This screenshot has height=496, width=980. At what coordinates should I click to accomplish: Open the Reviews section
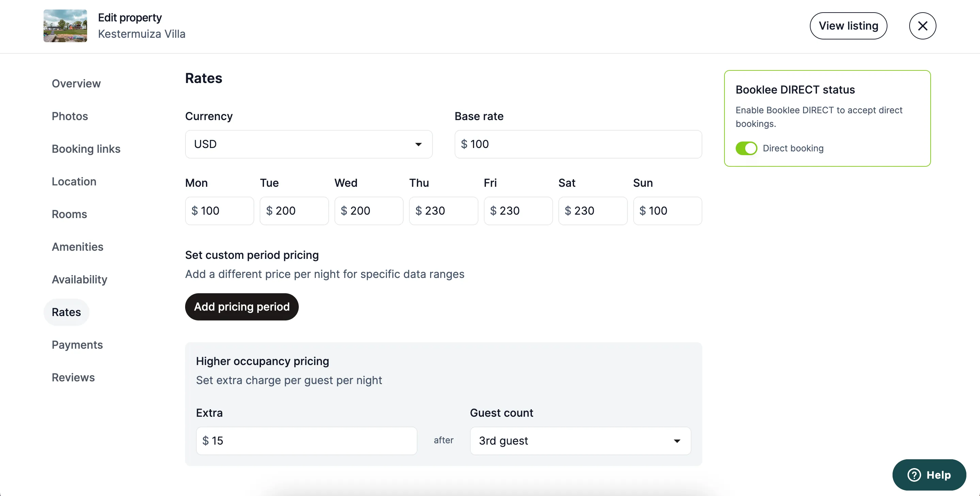point(73,378)
